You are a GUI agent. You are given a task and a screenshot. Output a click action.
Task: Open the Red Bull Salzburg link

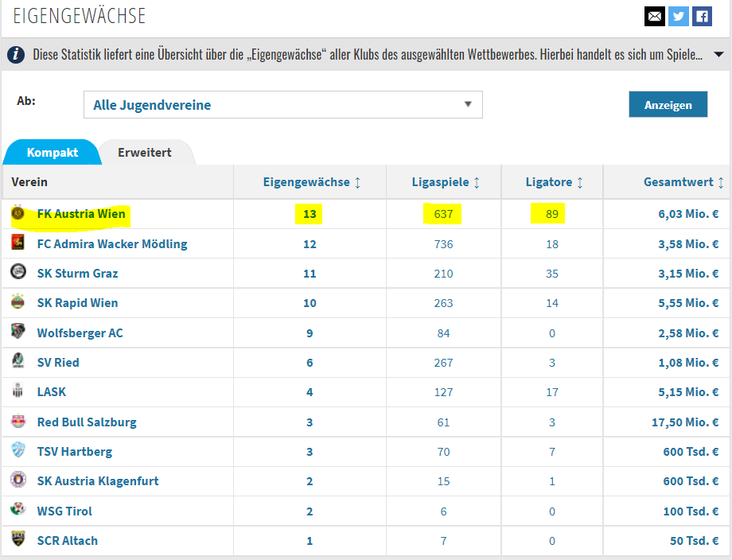pyautogui.click(x=87, y=422)
